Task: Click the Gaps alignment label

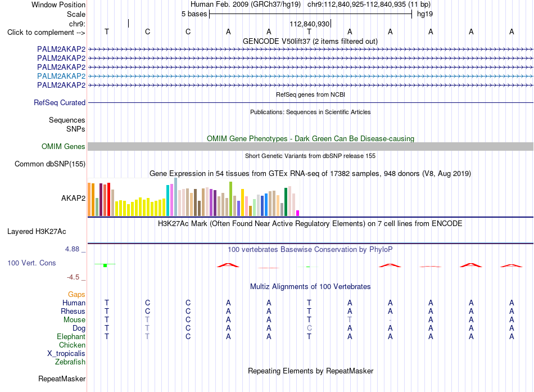Action: (x=76, y=294)
